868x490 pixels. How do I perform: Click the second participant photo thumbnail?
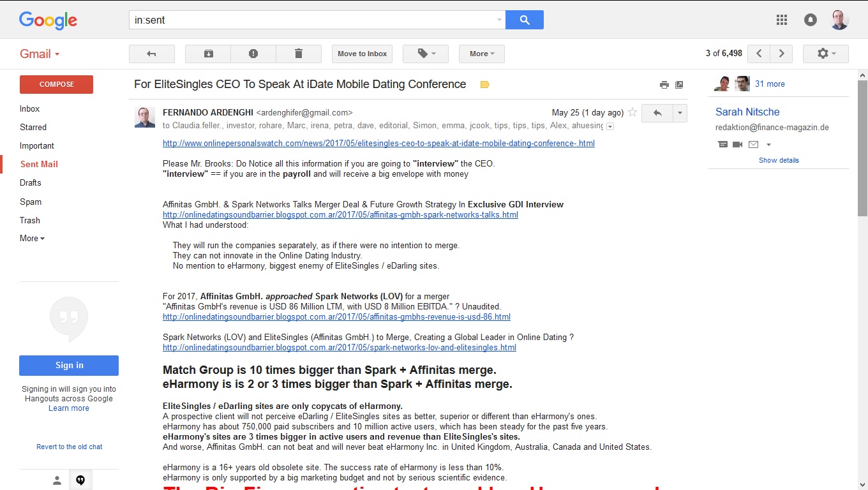coord(742,84)
